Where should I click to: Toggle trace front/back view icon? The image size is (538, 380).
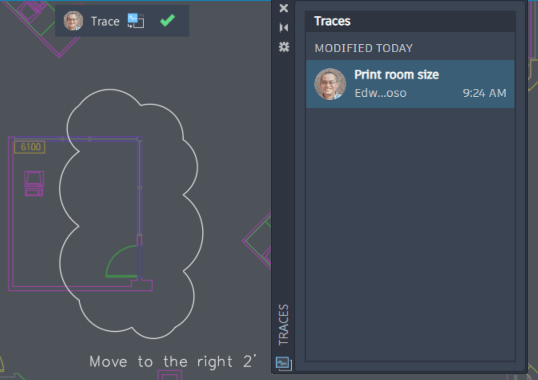(x=136, y=21)
